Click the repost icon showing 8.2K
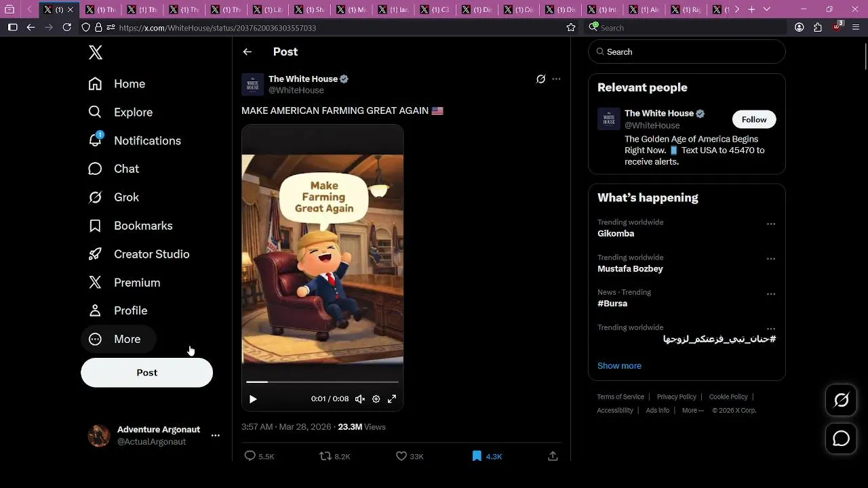Viewport: 868px width, 488px height. tap(325, 456)
